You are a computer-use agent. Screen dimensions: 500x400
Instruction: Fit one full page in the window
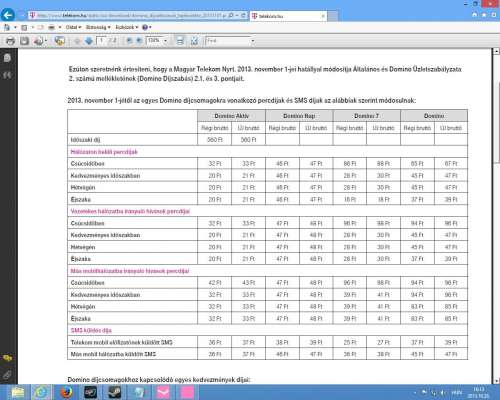coord(194,41)
